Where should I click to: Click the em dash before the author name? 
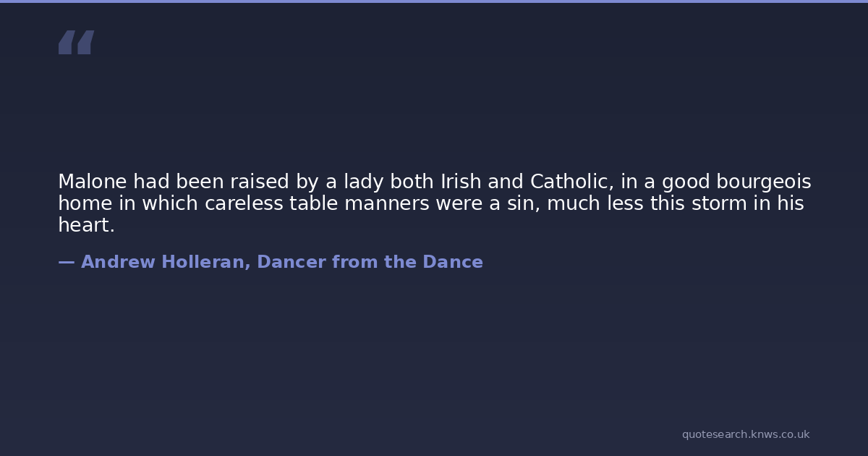[x=66, y=262]
